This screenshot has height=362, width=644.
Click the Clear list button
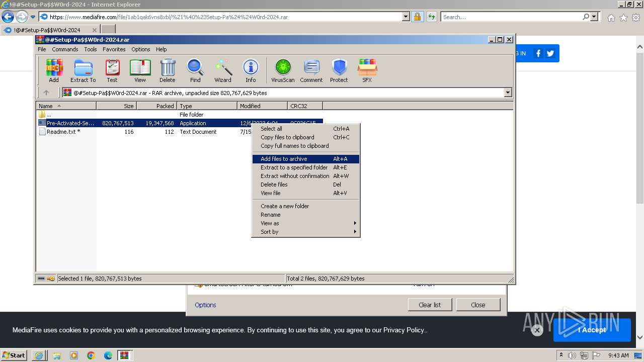click(430, 305)
